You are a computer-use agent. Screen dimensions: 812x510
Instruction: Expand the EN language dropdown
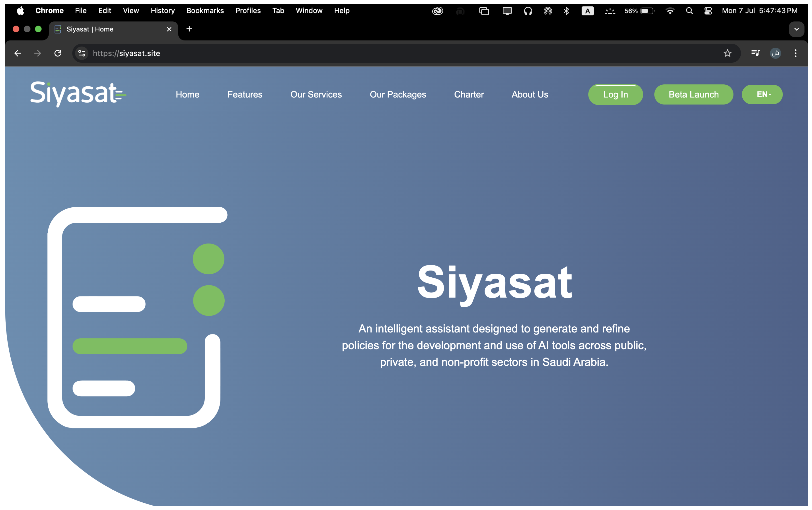click(x=762, y=94)
